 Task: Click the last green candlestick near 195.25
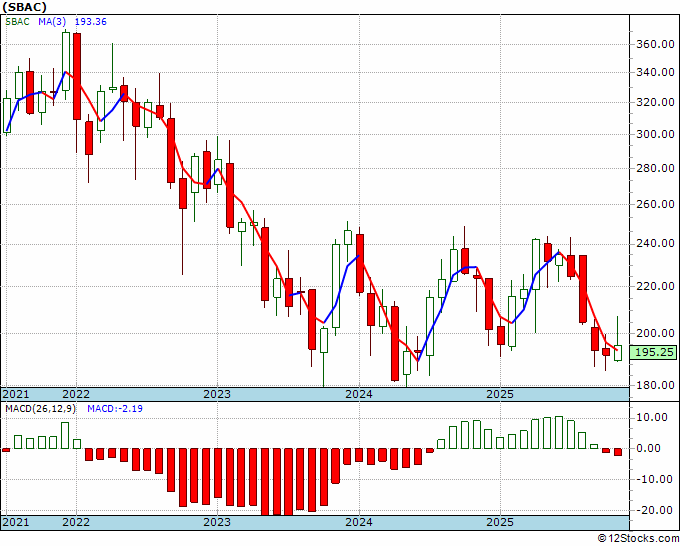tap(618, 353)
